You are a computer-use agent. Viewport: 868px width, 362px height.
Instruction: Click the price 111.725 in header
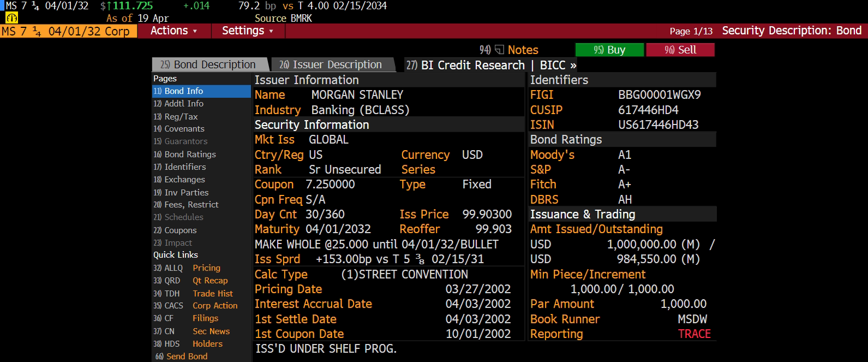[133, 6]
